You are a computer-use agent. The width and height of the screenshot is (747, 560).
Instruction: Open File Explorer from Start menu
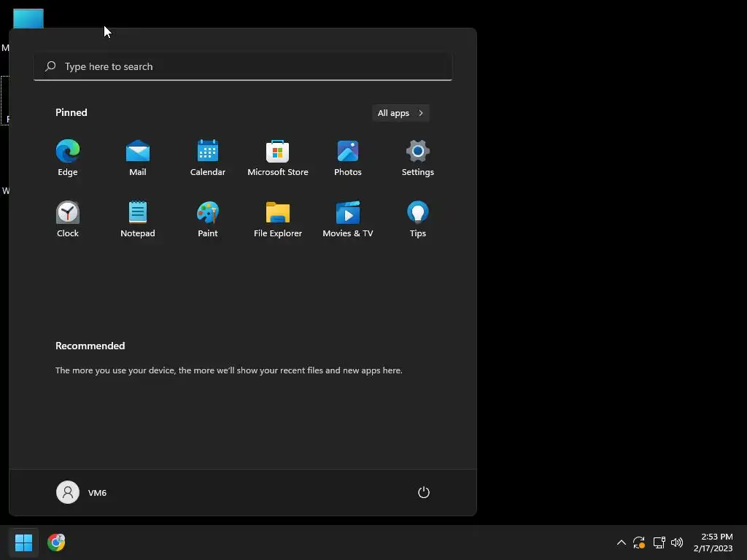pos(278,219)
